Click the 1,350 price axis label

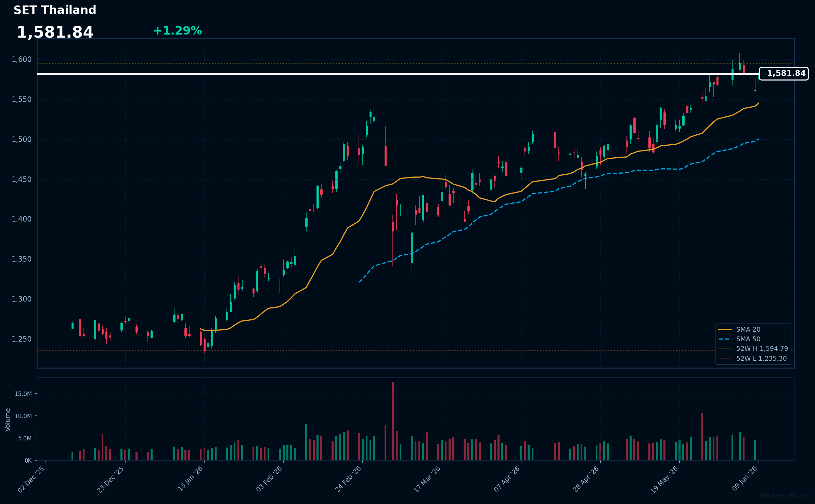click(x=22, y=259)
